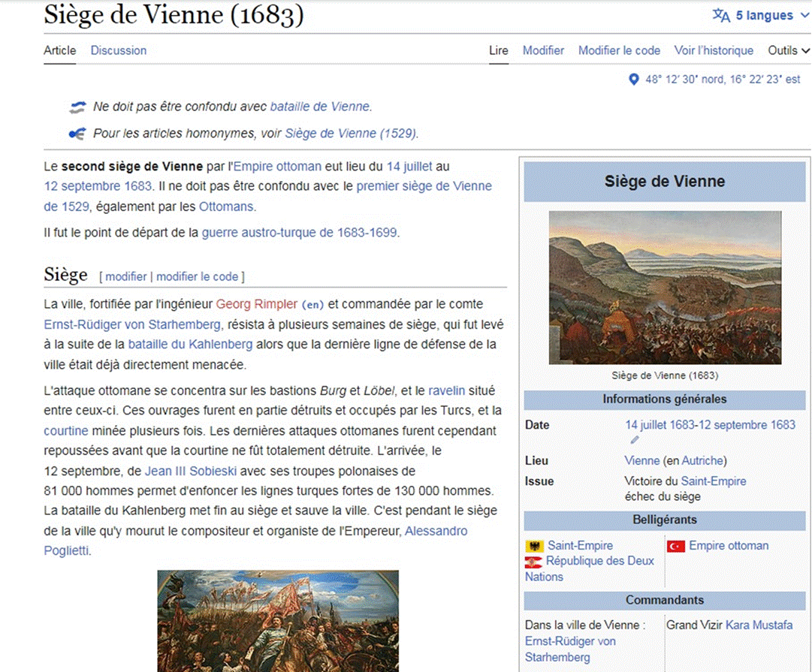The height and width of the screenshot is (672, 812).
Task: Open Siège de Vienne (1529) link
Action: 350,133
